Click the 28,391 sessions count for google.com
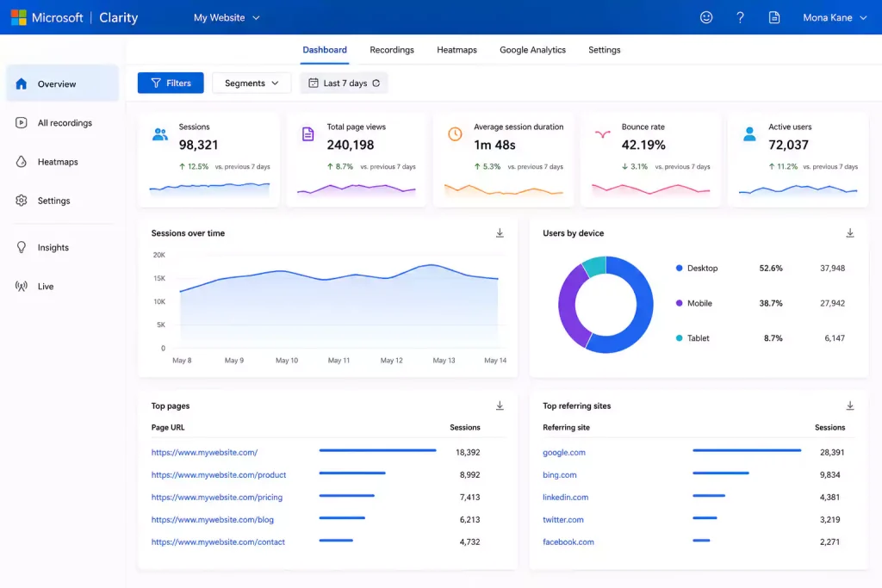This screenshot has height=588, width=882. point(832,452)
